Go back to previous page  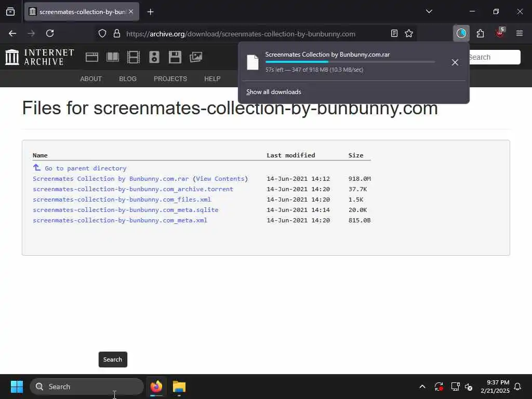(x=12, y=33)
